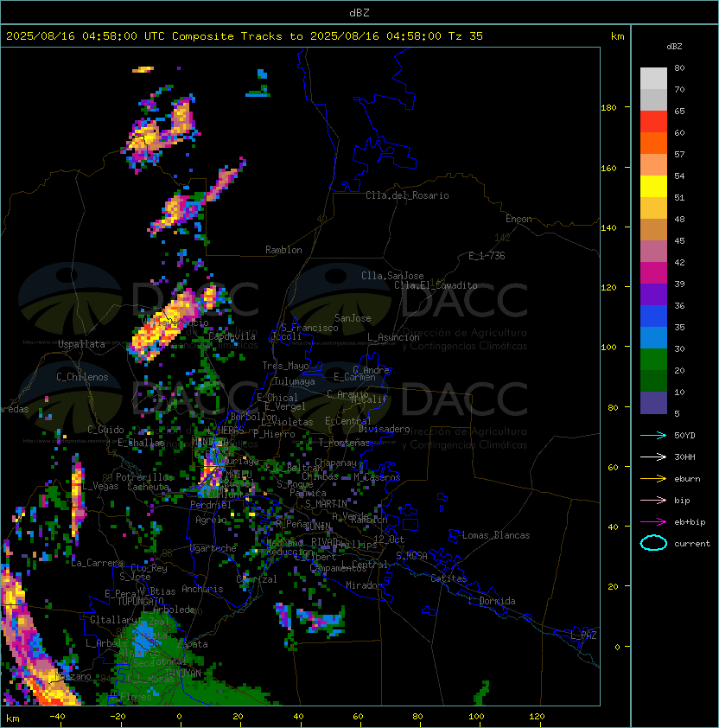This screenshot has width=719, height=728.
Task: Click the 'dBZ' heading above the color scale
Action: click(x=674, y=47)
